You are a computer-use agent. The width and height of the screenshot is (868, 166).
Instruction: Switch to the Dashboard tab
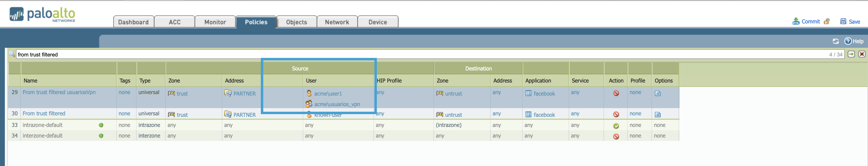point(133,22)
